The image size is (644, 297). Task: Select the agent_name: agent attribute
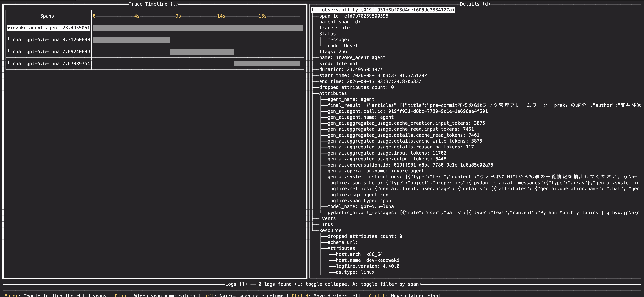coord(351,99)
